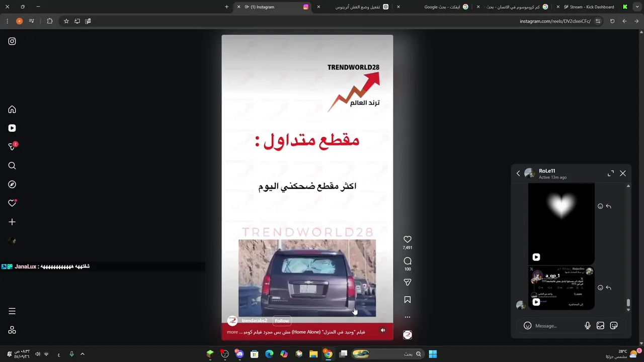The height and width of the screenshot is (362, 644).
Task: Click the Instagram logo at top-left
Action: click(12, 41)
